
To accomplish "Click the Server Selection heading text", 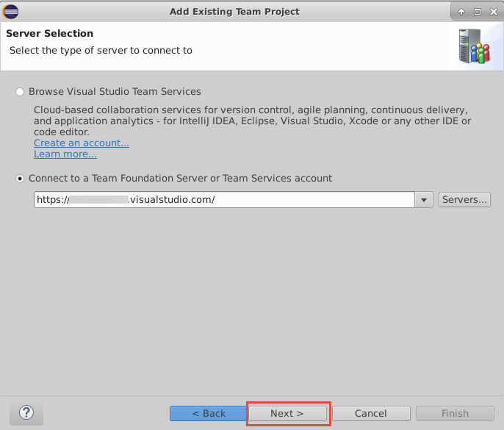I will click(x=49, y=34).
